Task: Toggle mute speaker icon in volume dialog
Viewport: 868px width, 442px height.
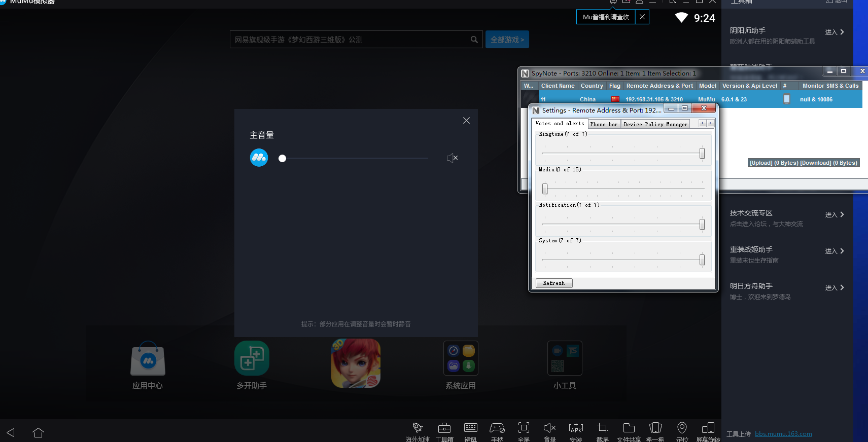Action: pyautogui.click(x=452, y=158)
